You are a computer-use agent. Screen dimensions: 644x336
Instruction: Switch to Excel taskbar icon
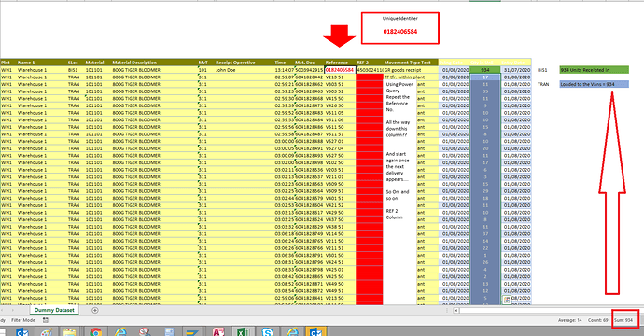tap(244, 331)
